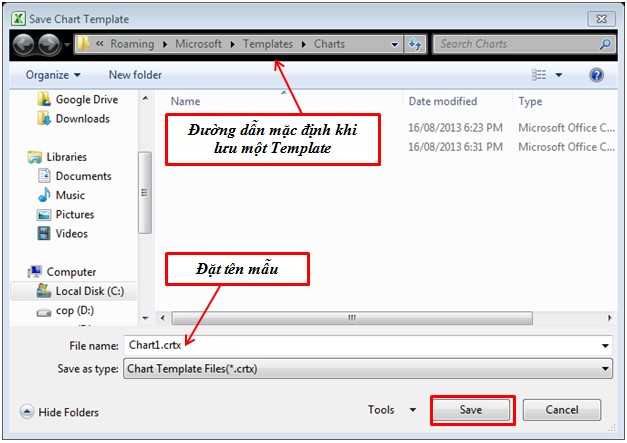Click the change view icon

pos(540,75)
